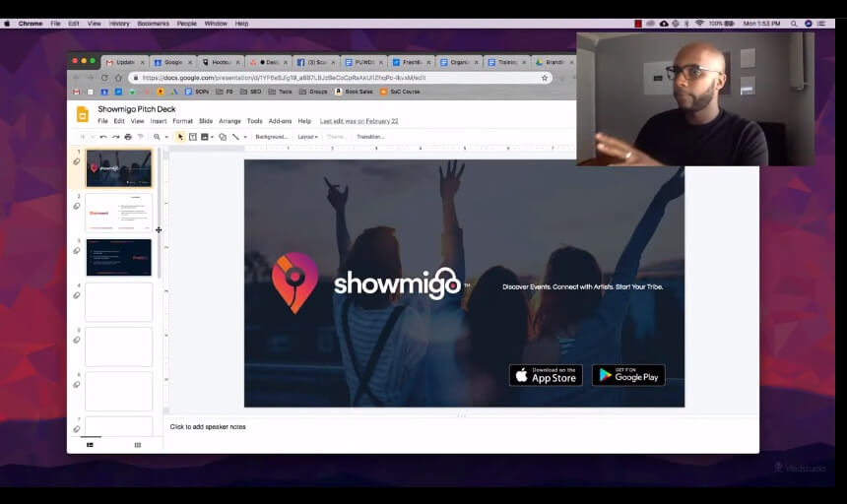Open the FB bookmarks folder
Screen dimensions: 847x504
[225, 92]
